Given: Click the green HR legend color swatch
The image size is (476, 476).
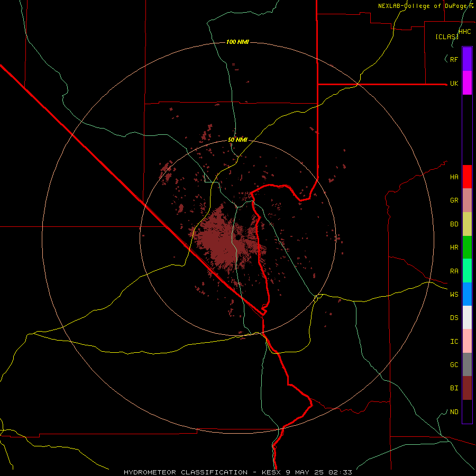Looking at the screenshot, I should coord(467,248).
